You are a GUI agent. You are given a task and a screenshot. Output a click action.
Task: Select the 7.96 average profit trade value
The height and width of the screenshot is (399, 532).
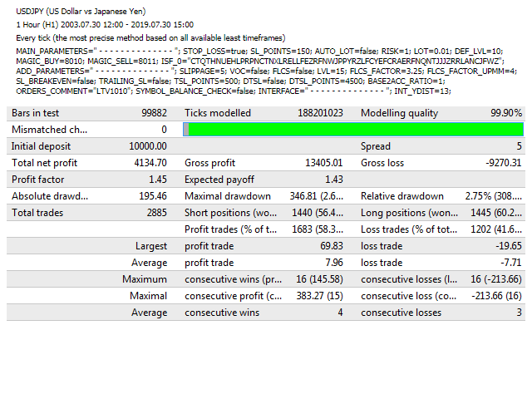tap(334, 263)
